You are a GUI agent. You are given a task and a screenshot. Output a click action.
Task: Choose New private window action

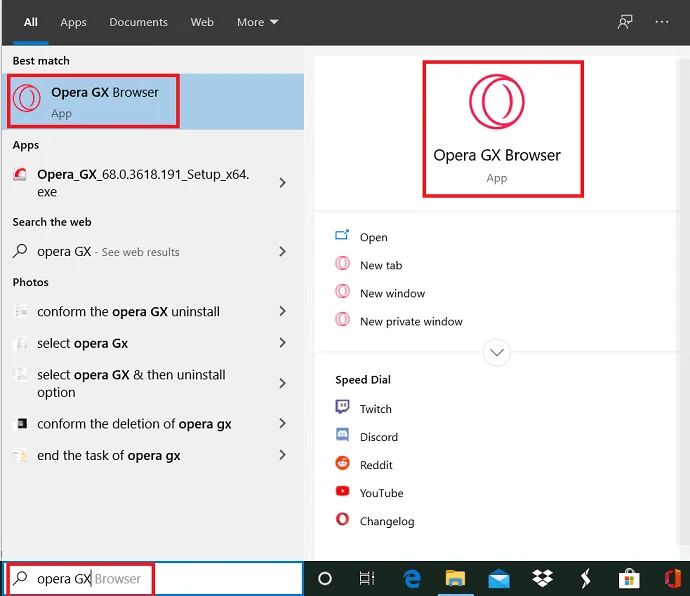point(410,321)
